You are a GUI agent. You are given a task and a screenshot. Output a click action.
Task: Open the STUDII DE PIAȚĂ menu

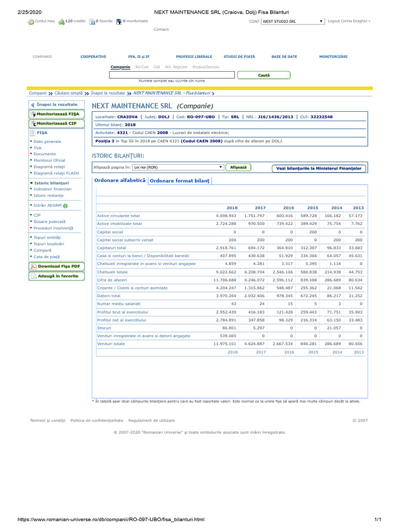pos(239,56)
